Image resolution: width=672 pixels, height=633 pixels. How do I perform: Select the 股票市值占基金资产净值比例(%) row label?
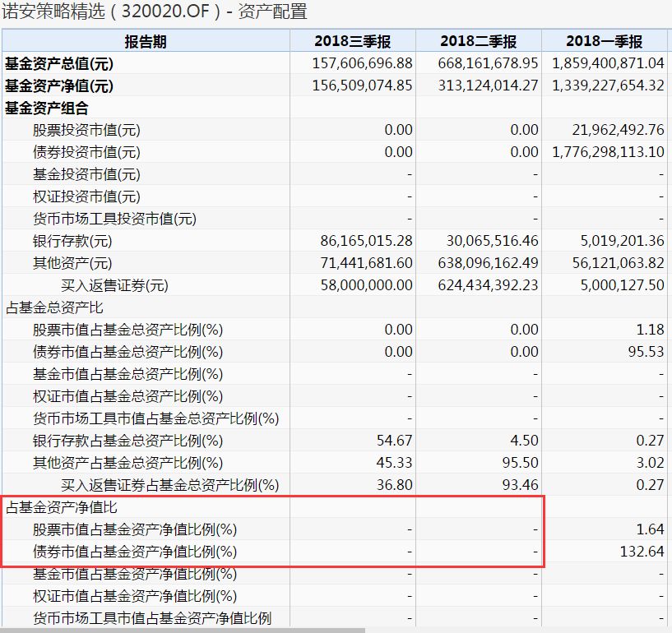[x=135, y=529]
